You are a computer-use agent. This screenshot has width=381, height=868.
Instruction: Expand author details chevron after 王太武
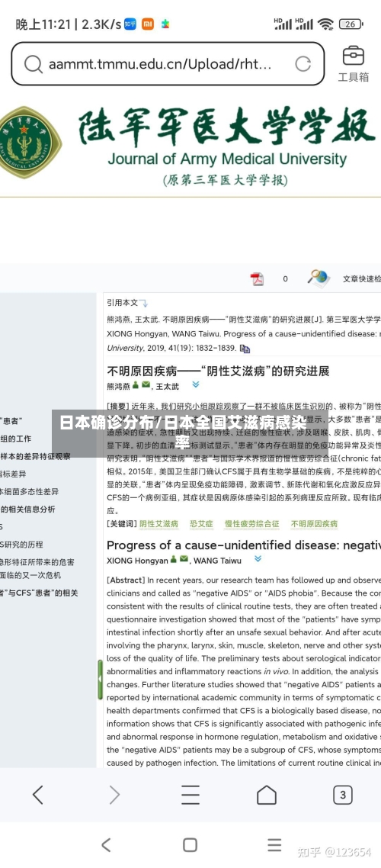click(x=196, y=384)
